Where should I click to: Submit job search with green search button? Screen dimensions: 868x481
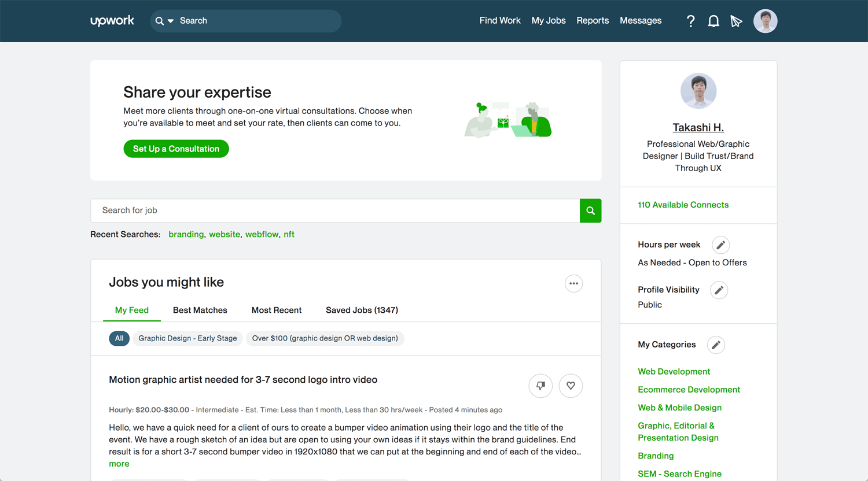[590, 210]
